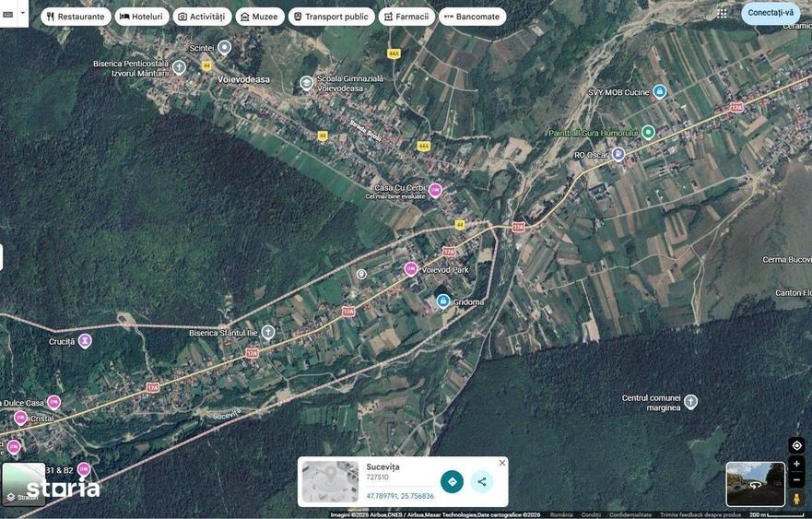Select the Transport public chip

point(332,17)
